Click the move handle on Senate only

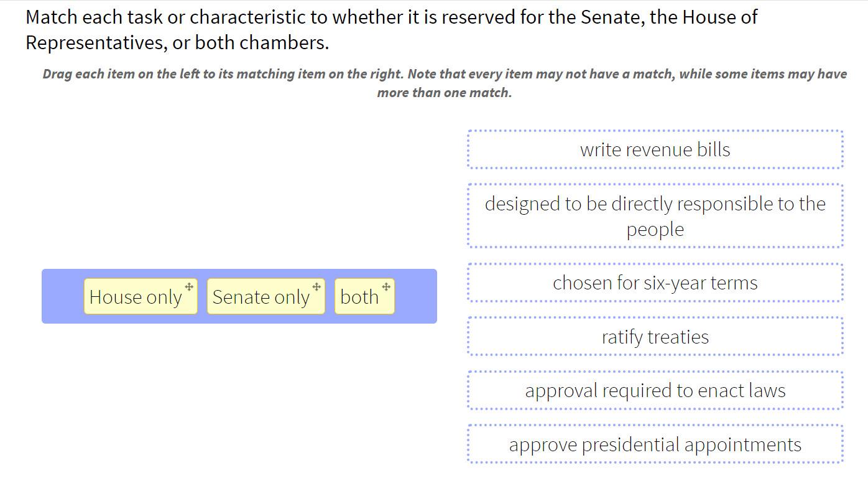[x=316, y=287]
